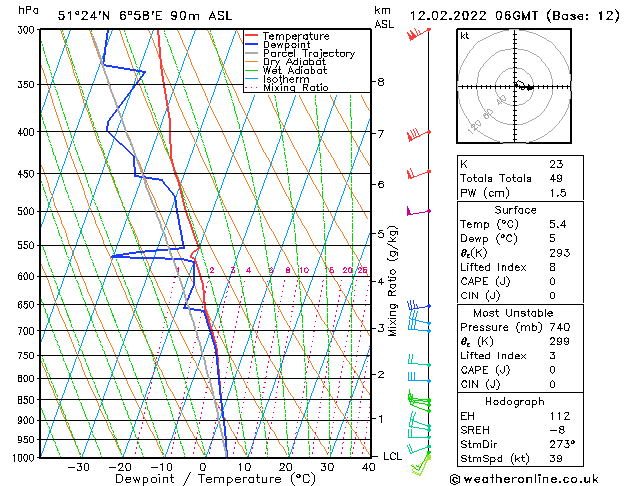Click the Surface Temp value 5.4

pos(558,224)
